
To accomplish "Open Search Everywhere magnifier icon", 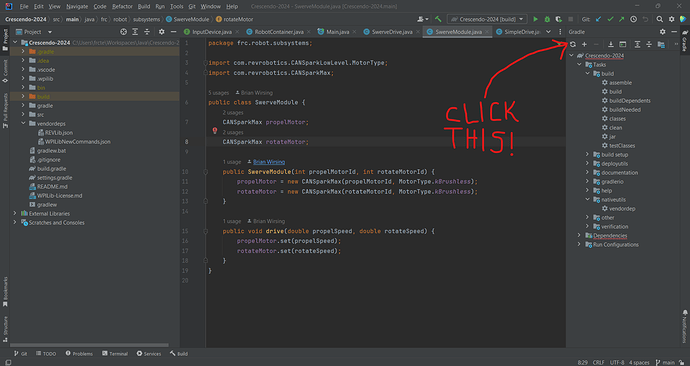I will [x=660, y=19].
